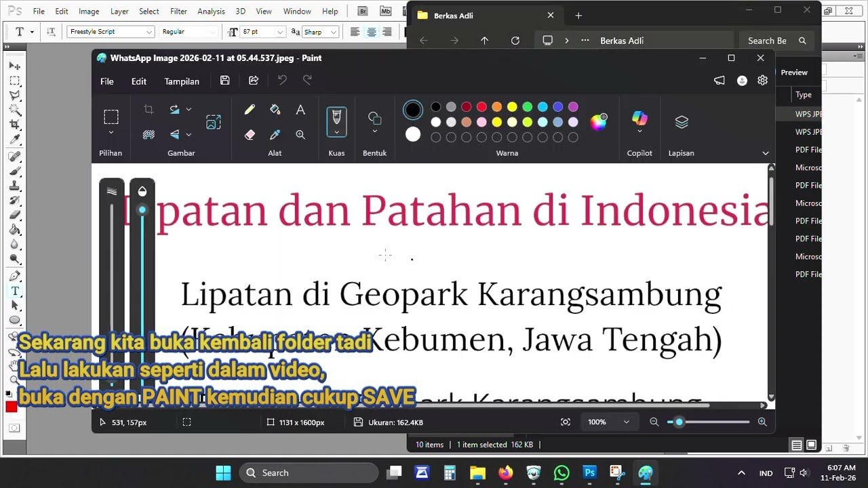This screenshot has width=868, height=488.
Task: Launch Bridge from Photoshop Br button
Action: click(x=363, y=12)
